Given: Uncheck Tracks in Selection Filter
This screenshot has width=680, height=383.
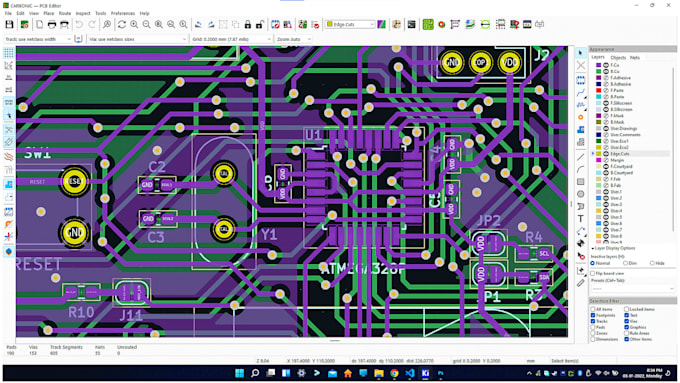Looking at the screenshot, I should click(593, 321).
